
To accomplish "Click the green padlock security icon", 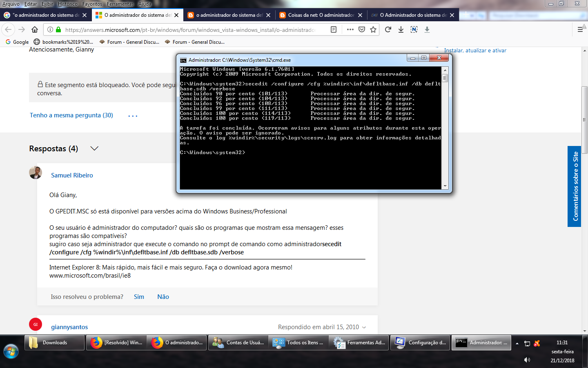I will coord(58,29).
